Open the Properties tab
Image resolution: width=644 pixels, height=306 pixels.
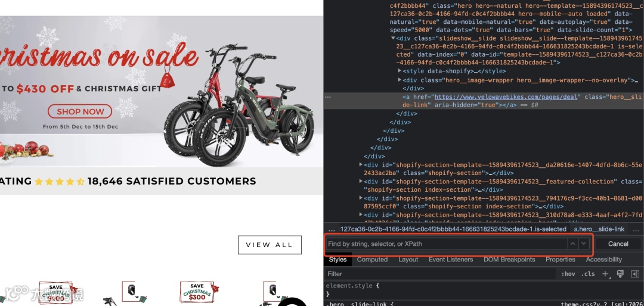(x=560, y=260)
